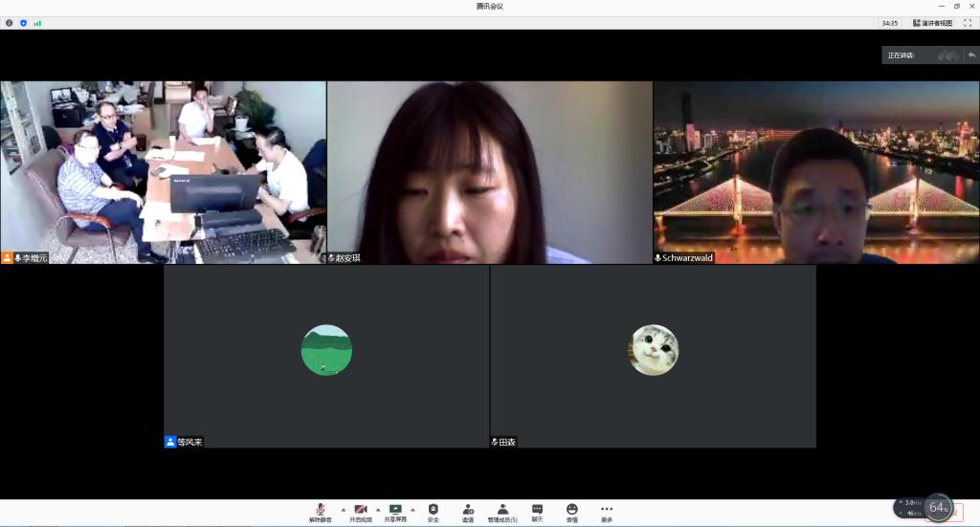Image resolution: width=980 pixels, height=527 pixels.
Task: Click the emoji reactions (表情) icon
Action: click(571, 510)
